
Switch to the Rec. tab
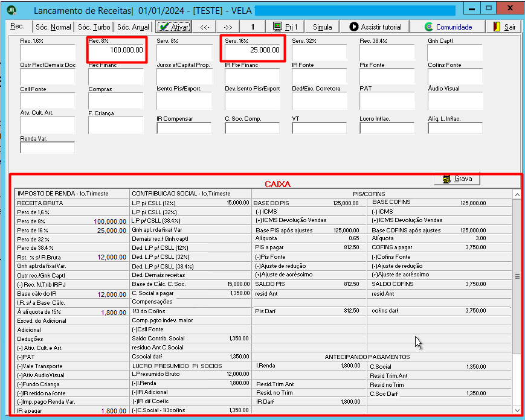pyautogui.click(x=18, y=26)
